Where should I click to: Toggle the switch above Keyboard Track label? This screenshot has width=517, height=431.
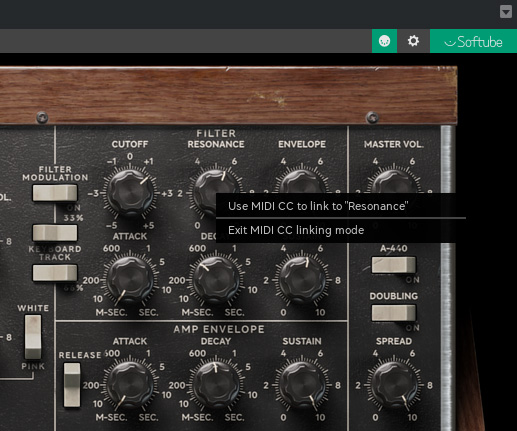pos(55,232)
